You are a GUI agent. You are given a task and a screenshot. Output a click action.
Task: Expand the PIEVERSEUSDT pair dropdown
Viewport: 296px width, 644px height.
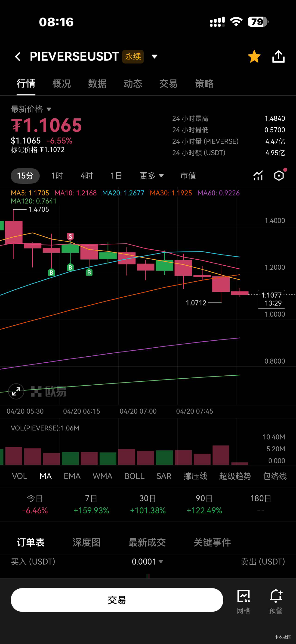(154, 57)
